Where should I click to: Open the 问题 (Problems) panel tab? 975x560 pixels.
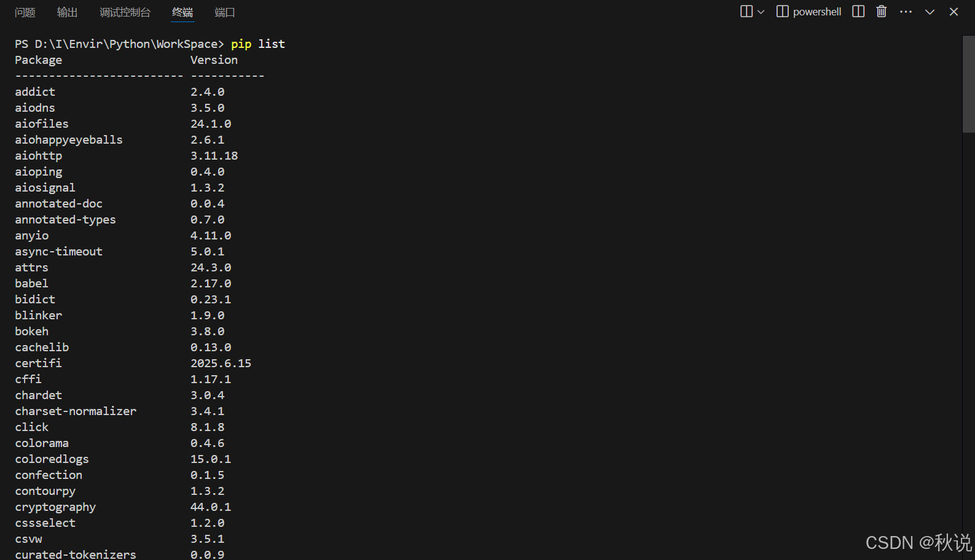[25, 12]
